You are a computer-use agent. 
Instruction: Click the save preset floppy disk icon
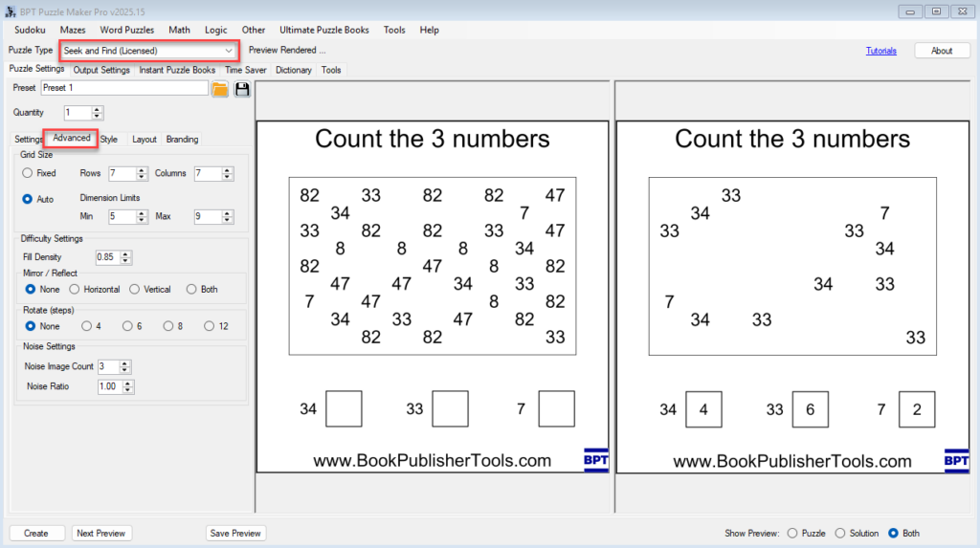242,89
